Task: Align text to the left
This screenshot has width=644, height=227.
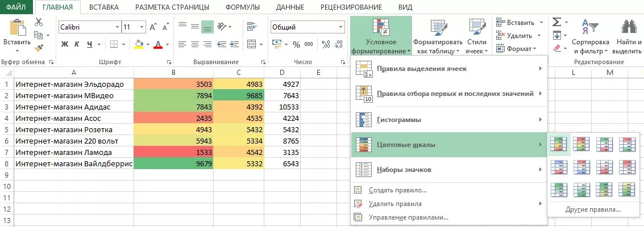Action: (182, 44)
